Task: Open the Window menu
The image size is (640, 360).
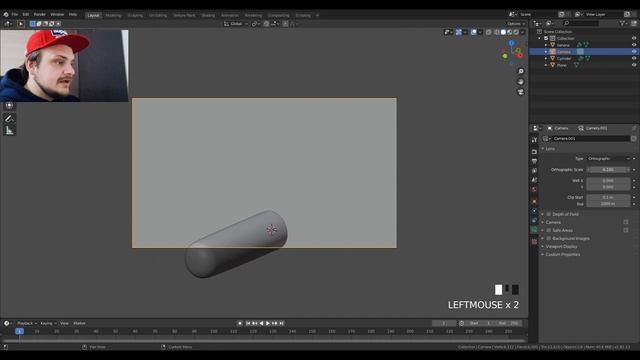Action: point(57,14)
